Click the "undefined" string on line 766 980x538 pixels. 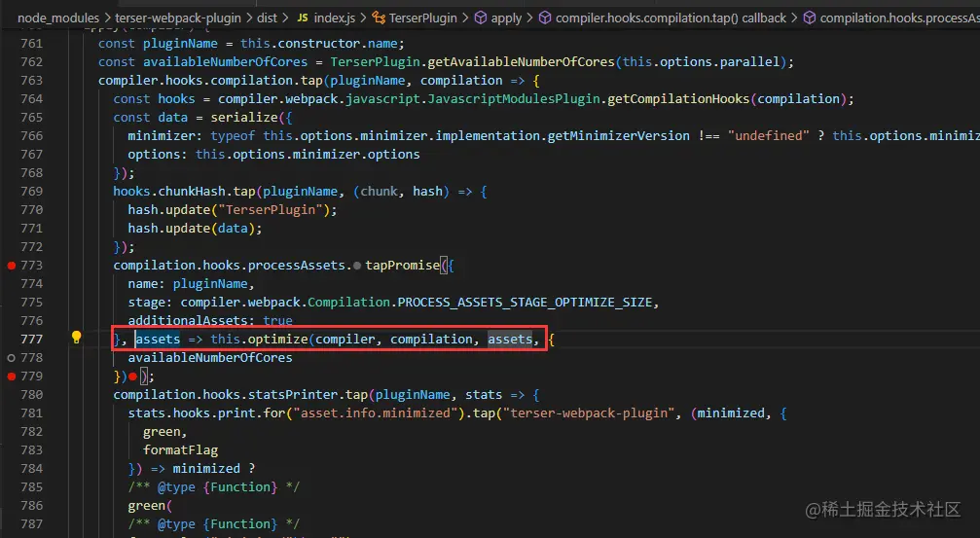(768, 135)
